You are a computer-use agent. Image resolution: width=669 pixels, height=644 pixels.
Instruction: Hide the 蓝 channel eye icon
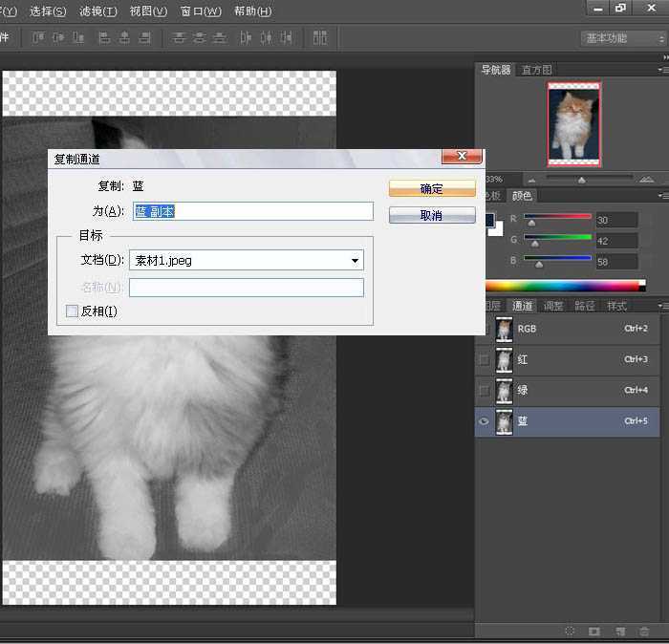(x=484, y=421)
